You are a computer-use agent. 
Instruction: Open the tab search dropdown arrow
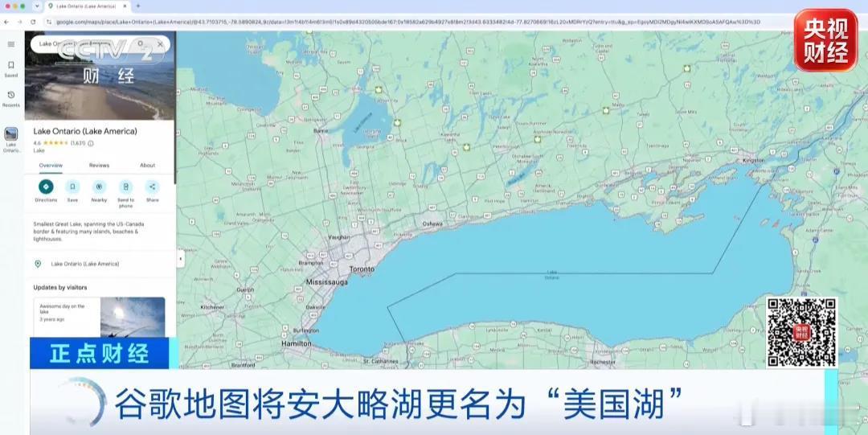tap(36, 6)
